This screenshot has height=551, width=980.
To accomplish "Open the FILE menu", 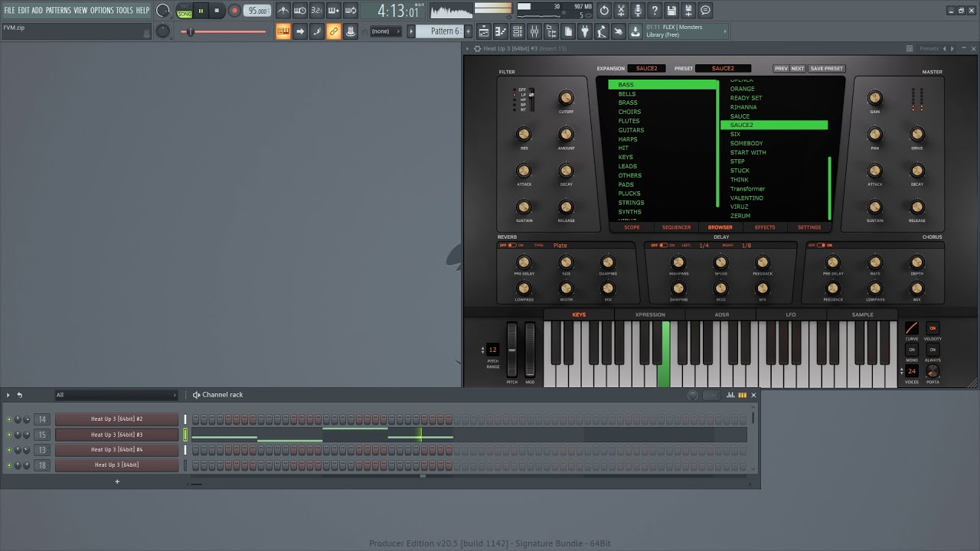I will coord(9,10).
